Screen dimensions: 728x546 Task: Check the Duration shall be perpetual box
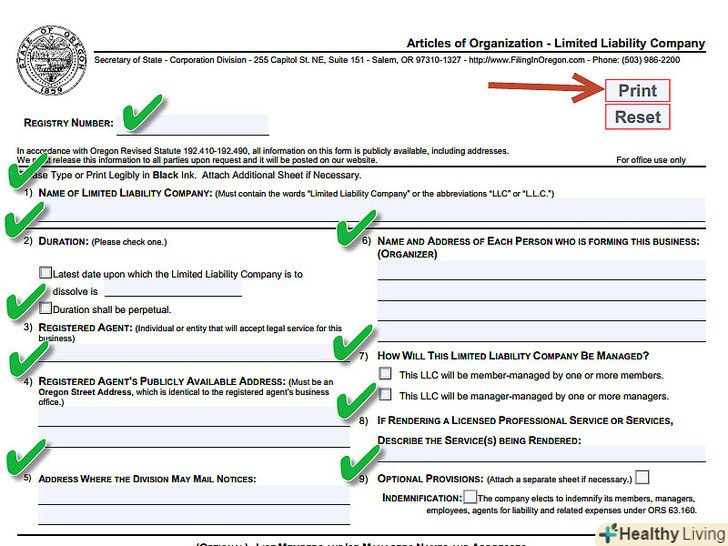46,308
